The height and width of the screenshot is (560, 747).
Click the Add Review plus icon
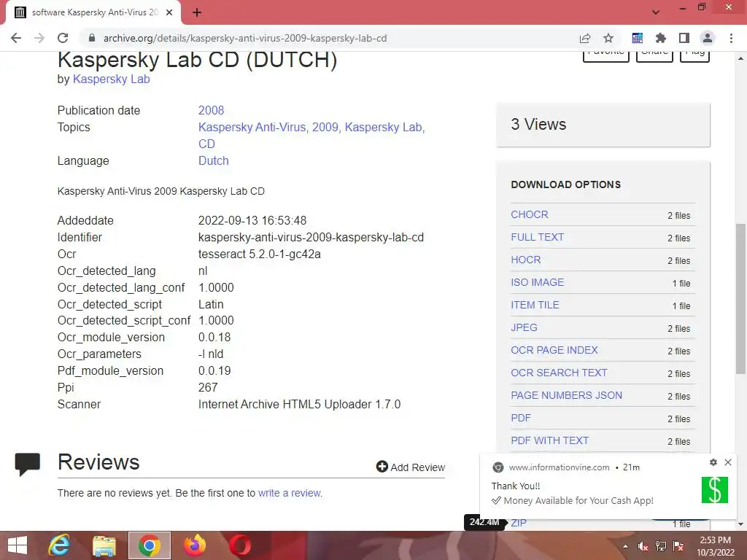coord(382,467)
